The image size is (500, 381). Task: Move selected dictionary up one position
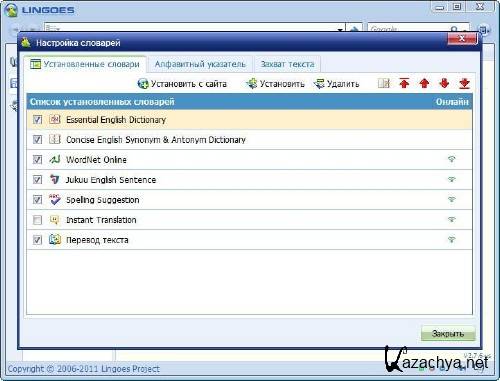point(424,83)
